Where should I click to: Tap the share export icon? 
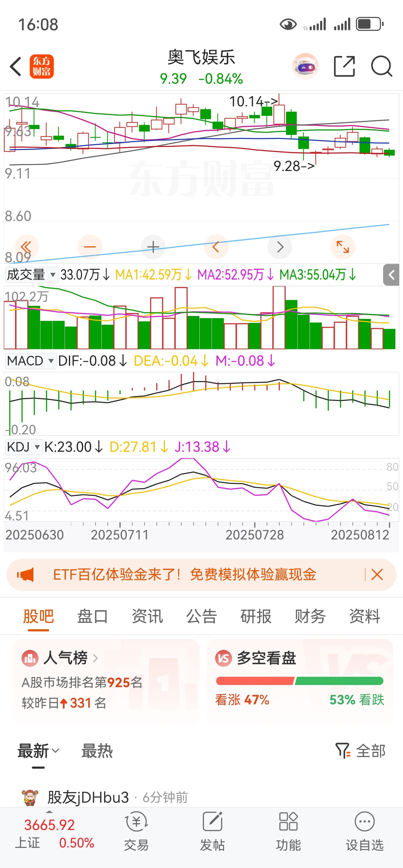tap(345, 67)
